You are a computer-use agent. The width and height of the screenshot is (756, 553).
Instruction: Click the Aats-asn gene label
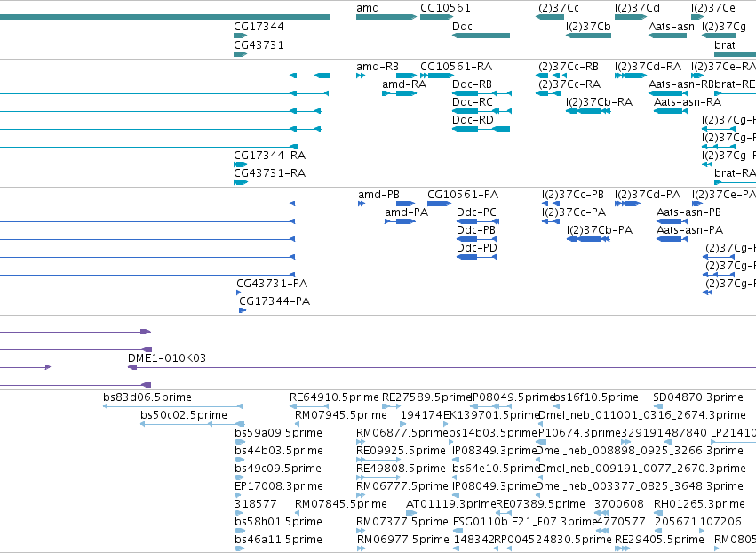(x=671, y=27)
